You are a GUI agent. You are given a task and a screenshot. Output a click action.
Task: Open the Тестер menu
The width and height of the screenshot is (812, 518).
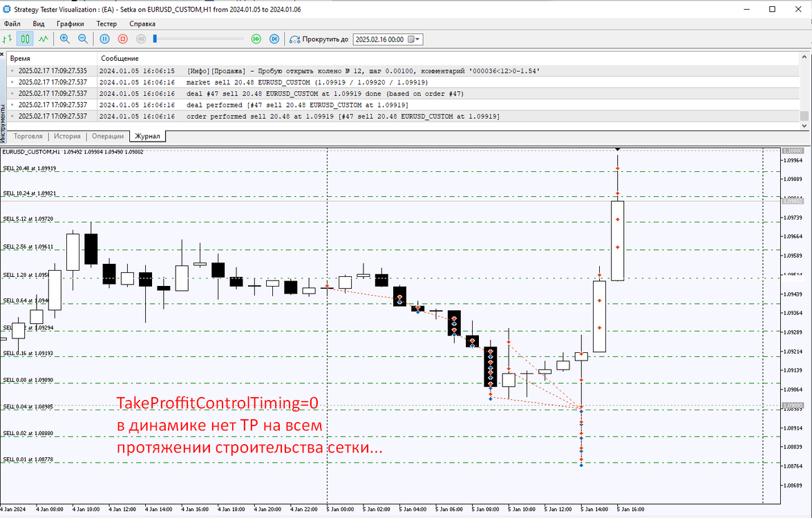pos(106,23)
